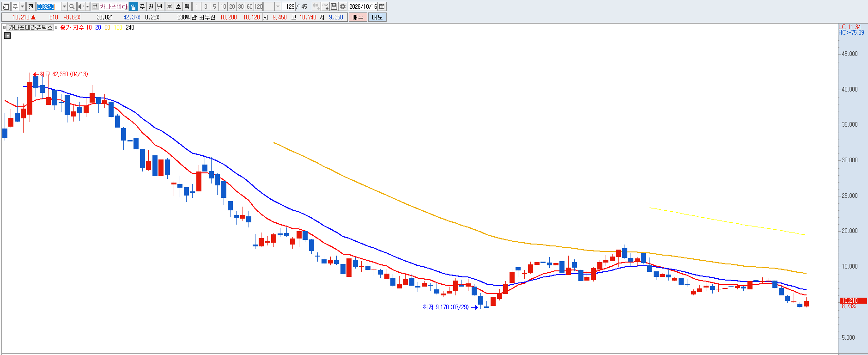This screenshot has width=868, height=355.
Task: Click the red 10,210 current price tag on axis
Action: pyautogui.click(x=853, y=300)
